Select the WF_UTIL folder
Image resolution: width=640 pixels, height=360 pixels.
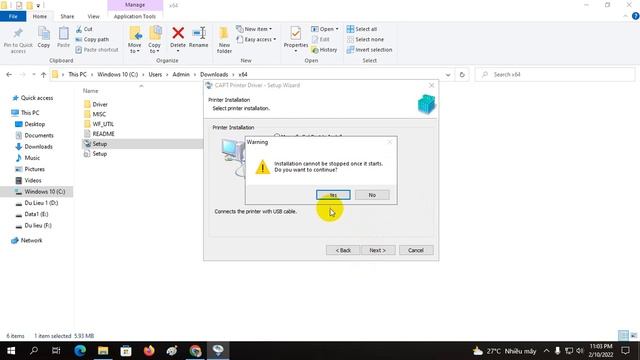coord(103,124)
